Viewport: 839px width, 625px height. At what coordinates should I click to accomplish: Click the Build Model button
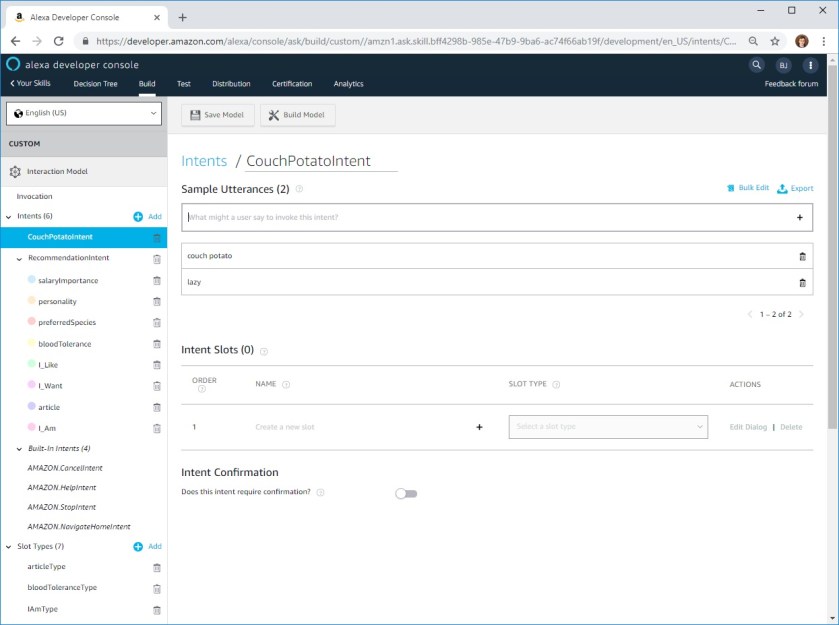[x=297, y=115]
